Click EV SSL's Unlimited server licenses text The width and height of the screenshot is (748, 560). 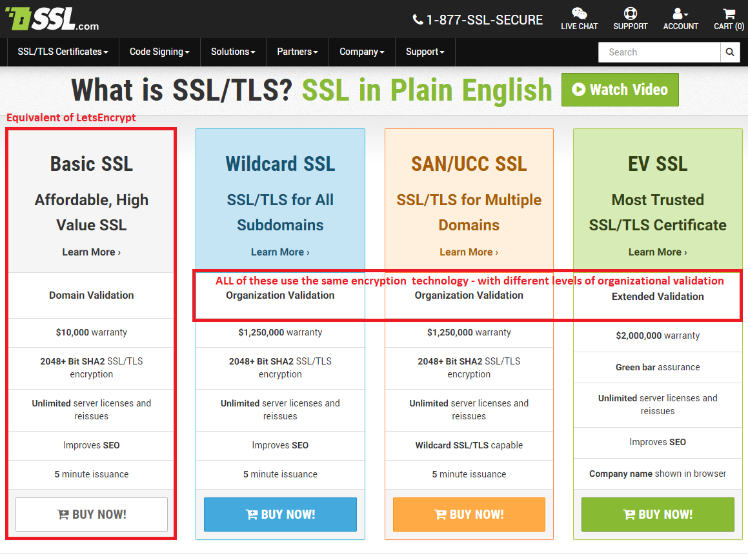pos(658,405)
